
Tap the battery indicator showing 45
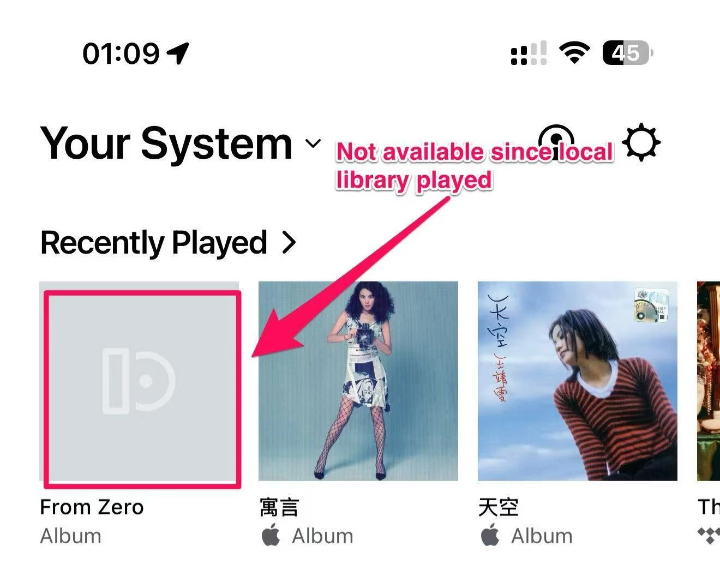627,53
